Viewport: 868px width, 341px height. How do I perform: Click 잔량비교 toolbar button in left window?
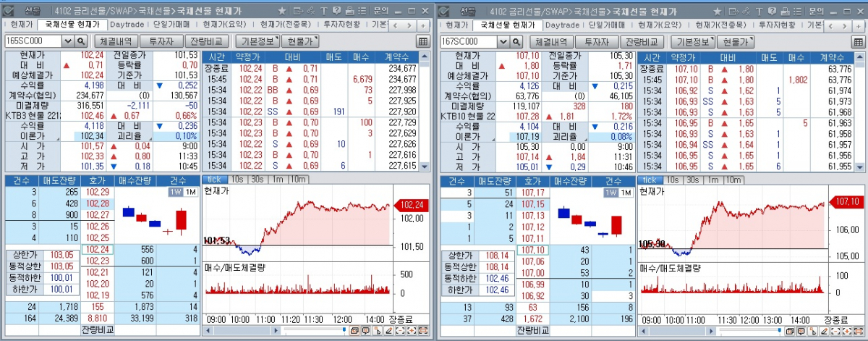tap(208, 42)
